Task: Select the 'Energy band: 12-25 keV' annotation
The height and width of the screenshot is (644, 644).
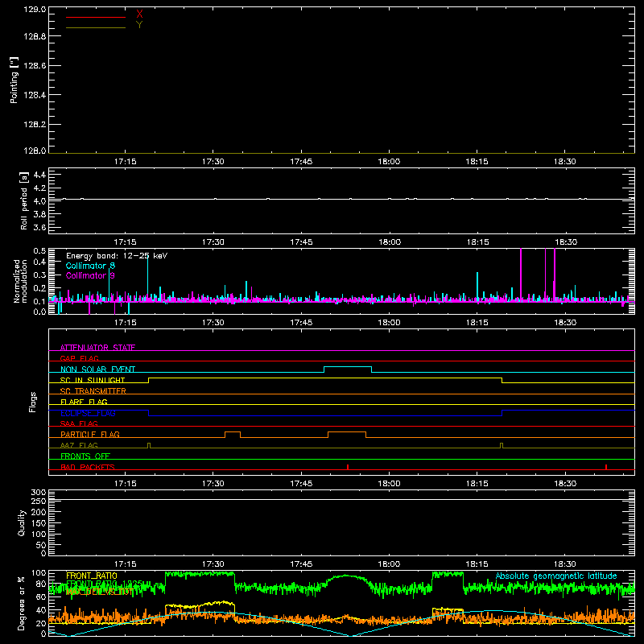Action: (117, 256)
